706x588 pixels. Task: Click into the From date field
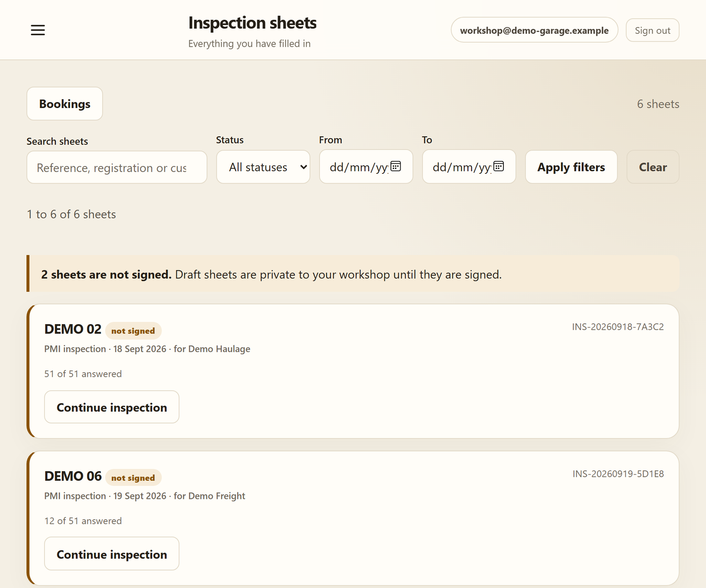coord(366,167)
